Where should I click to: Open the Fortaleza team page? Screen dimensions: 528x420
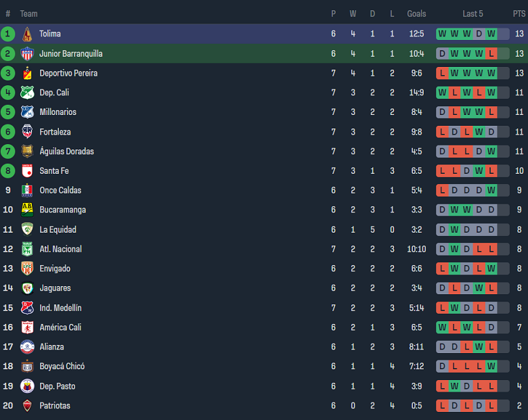coord(55,132)
